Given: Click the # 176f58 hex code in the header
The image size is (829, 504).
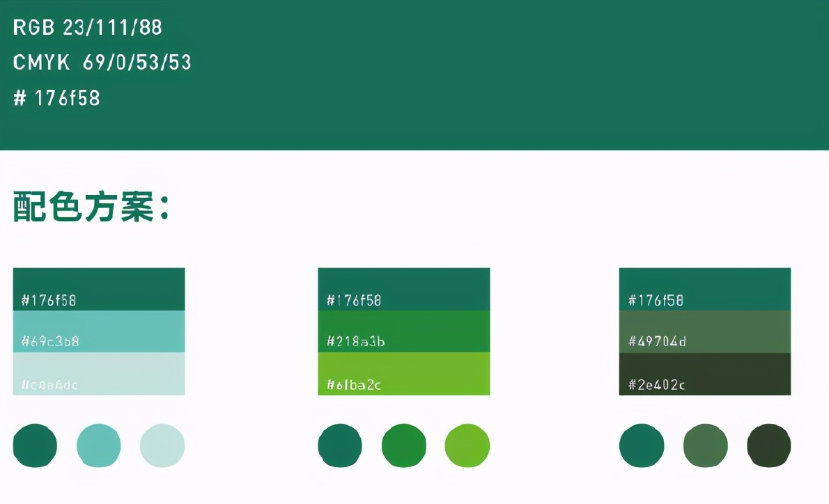Looking at the screenshot, I should 57,98.
